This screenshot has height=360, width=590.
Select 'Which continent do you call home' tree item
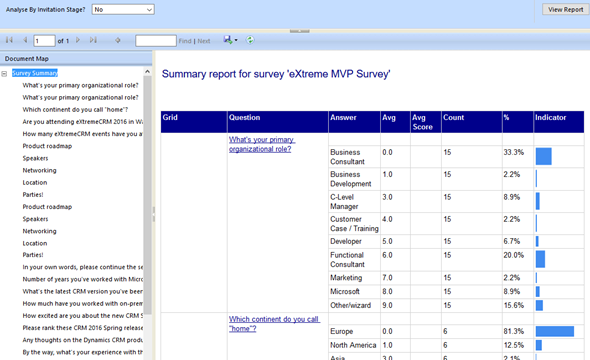coord(75,109)
